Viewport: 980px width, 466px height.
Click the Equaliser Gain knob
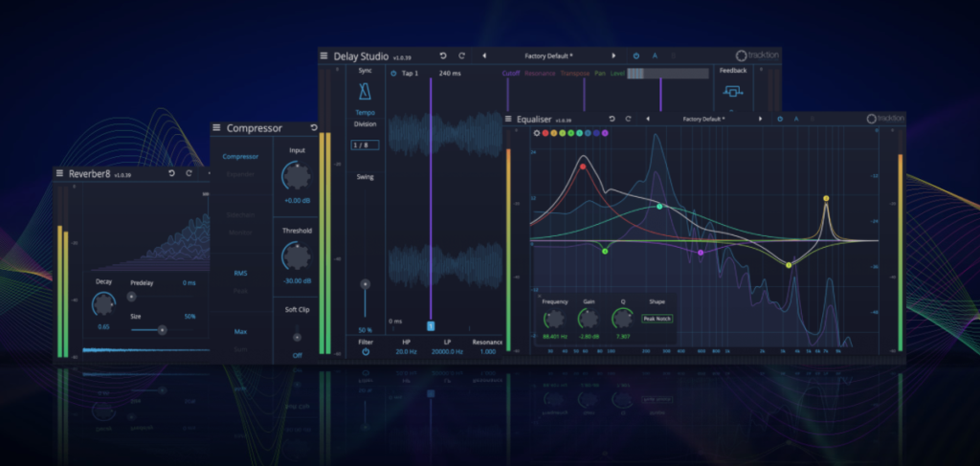(589, 320)
